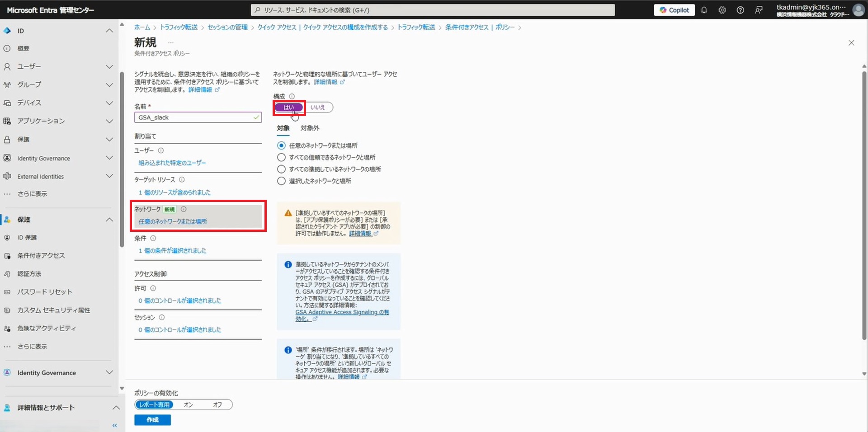Collapse sidebar with double-chevron icon
This screenshot has width=868, height=432.
[115, 426]
